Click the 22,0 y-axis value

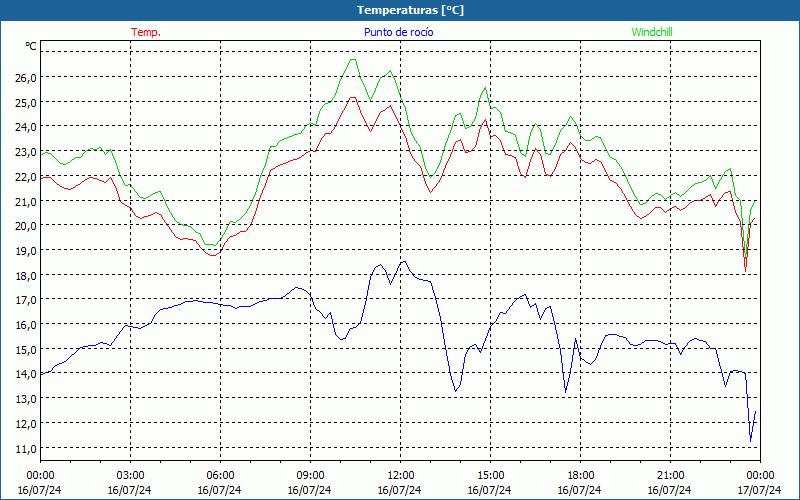pyautogui.click(x=26, y=177)
